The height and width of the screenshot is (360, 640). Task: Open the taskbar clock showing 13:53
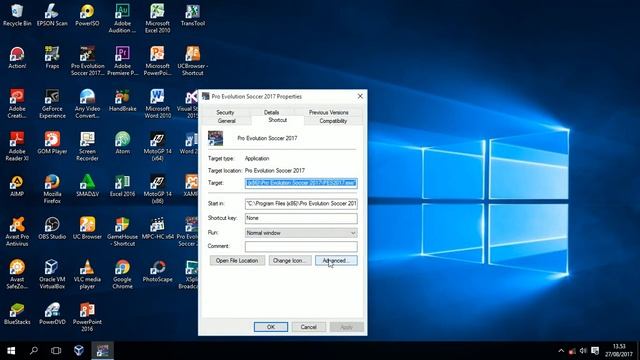pyautogui.click(x=619, y=351)
